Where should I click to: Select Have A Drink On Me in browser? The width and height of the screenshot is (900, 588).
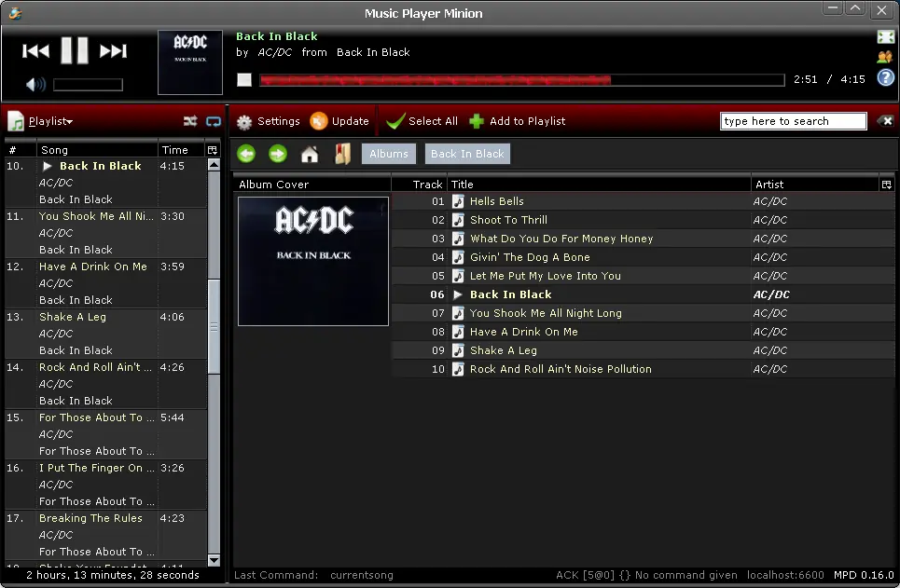tap(523, 332)
